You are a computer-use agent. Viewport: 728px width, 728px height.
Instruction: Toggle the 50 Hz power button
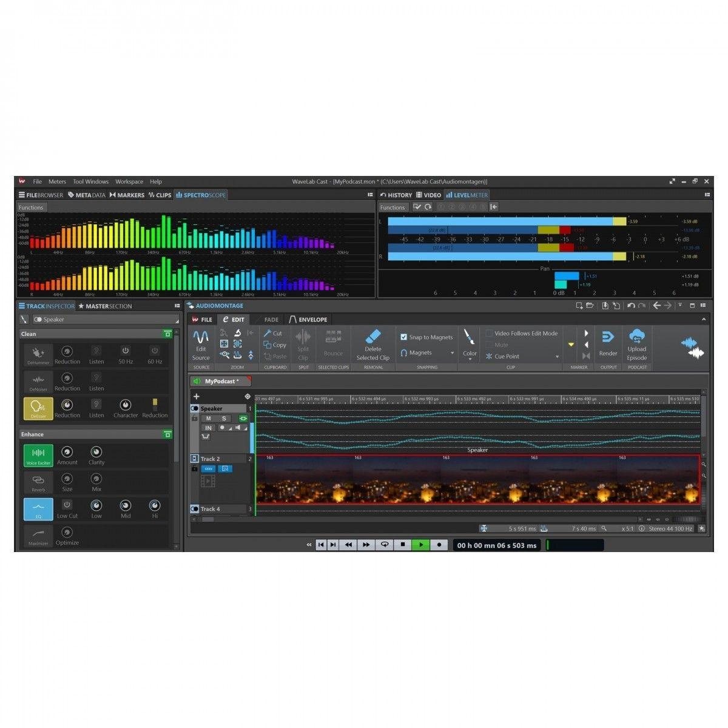(126, 351)
